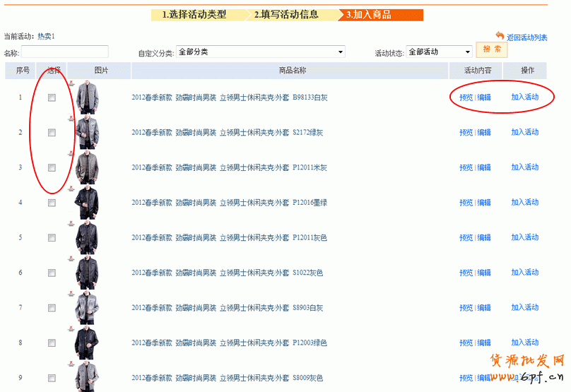This screenshot has width=571, height=392.
Task: Add S1022灰色 jacket via 加入活动
Action: (x=525, y=272)
